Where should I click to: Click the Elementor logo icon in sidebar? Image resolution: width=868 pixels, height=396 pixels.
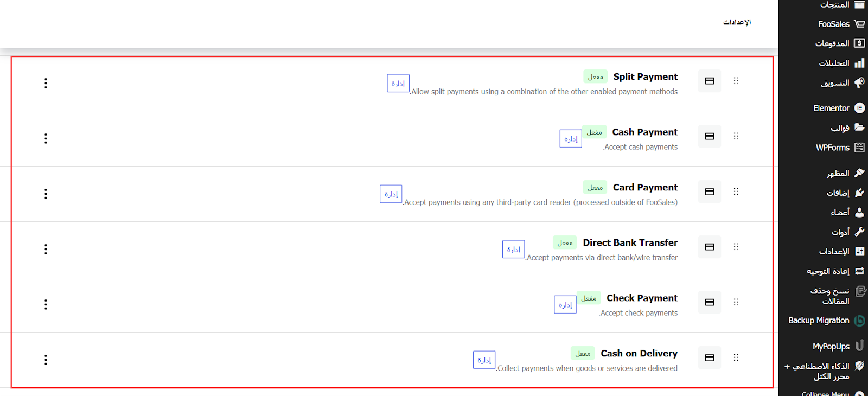(x=859, y=108)
